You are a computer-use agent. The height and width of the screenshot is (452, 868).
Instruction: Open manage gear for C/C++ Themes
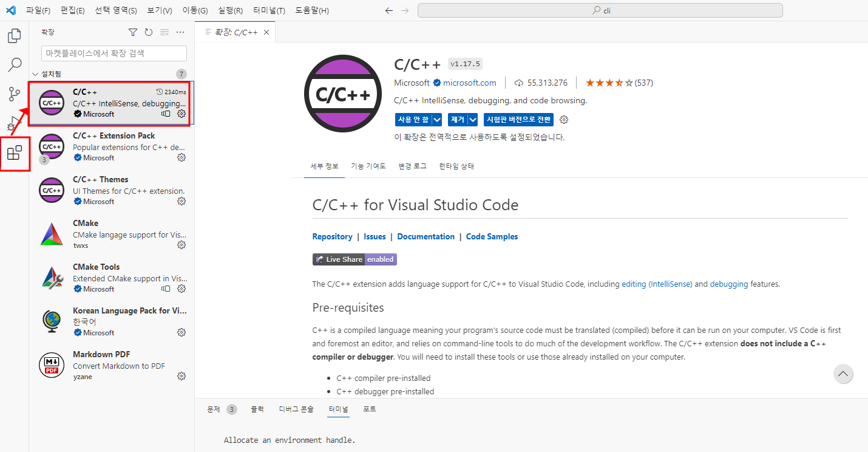181,201
